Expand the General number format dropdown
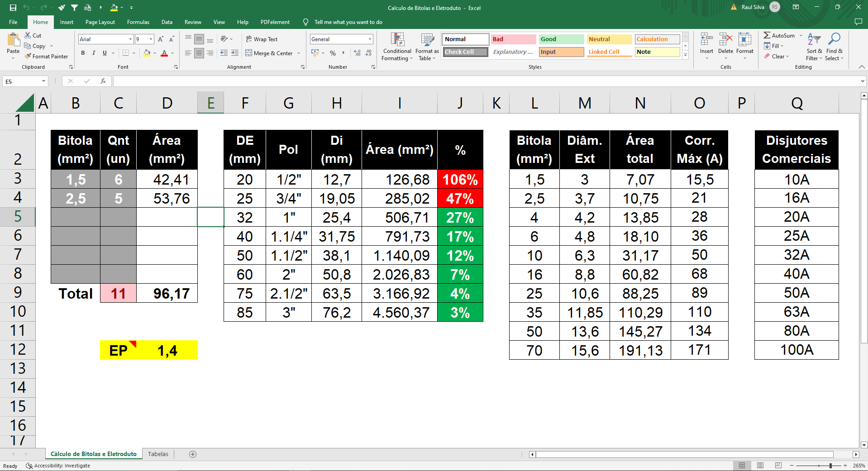Viewport: 868px width, 471px height. tap(370, 39)
